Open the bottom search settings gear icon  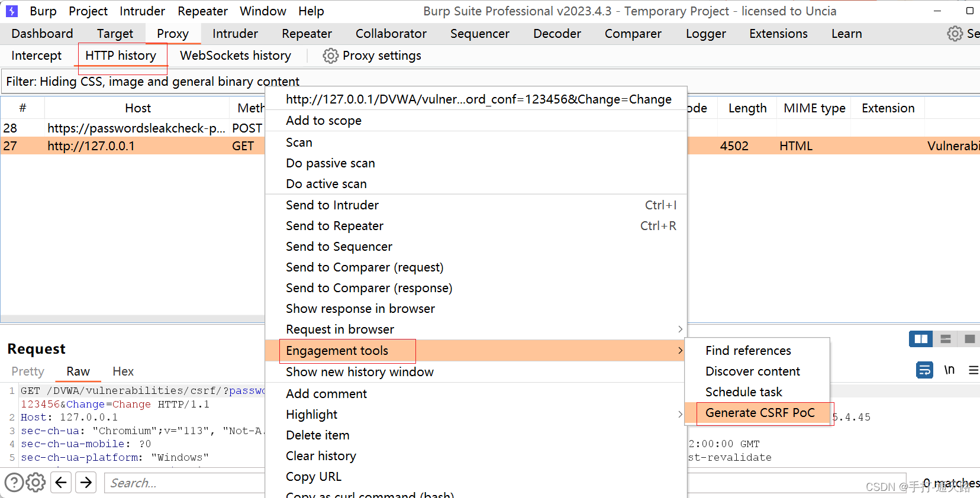pyautogui.click(x=36, y=483)
